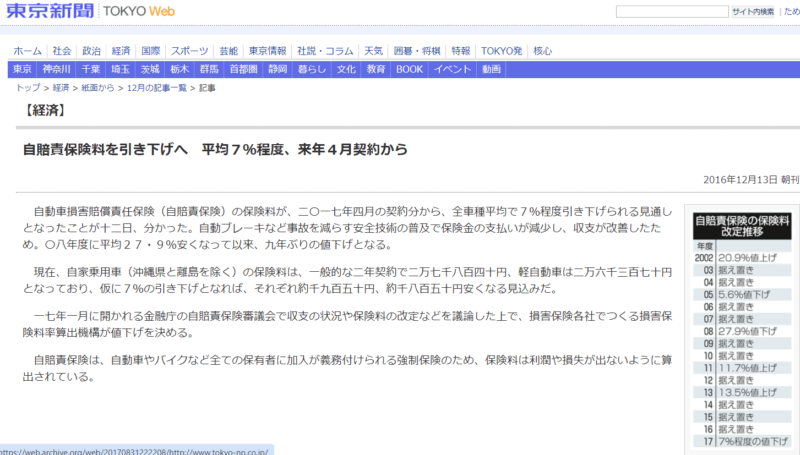Select the 東京情報 tab
Image resolution: width=800 pixels, height=455 pixels.
tap(267, 51)
